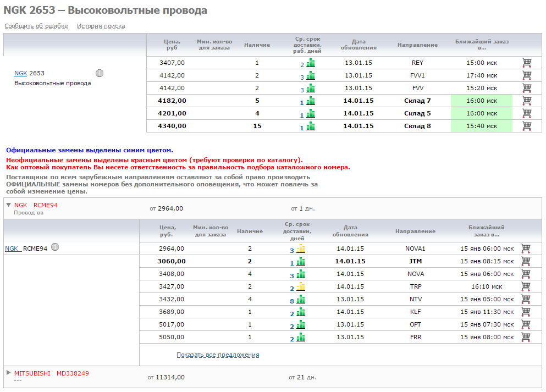Screen dimensions: 546x392
Task: Add NOVA1 offer to cart
Action: 526,248
